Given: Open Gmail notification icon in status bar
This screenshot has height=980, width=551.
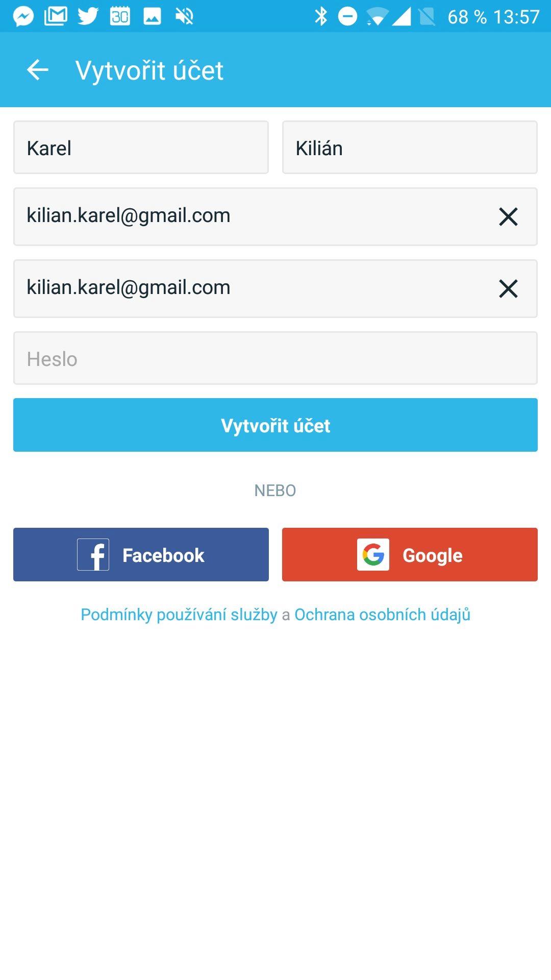Looking at the screenshot, I should click(56, 16).
